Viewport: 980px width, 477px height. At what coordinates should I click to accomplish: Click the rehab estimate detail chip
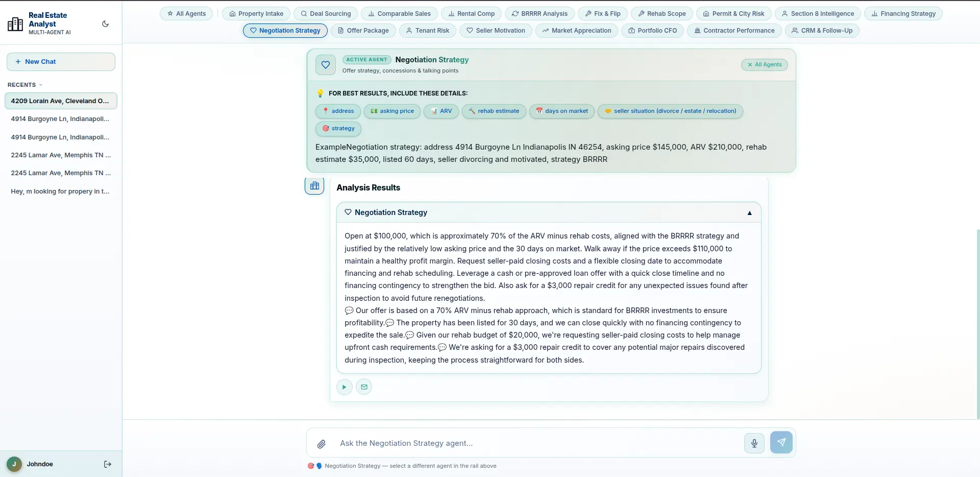[494, 111]
